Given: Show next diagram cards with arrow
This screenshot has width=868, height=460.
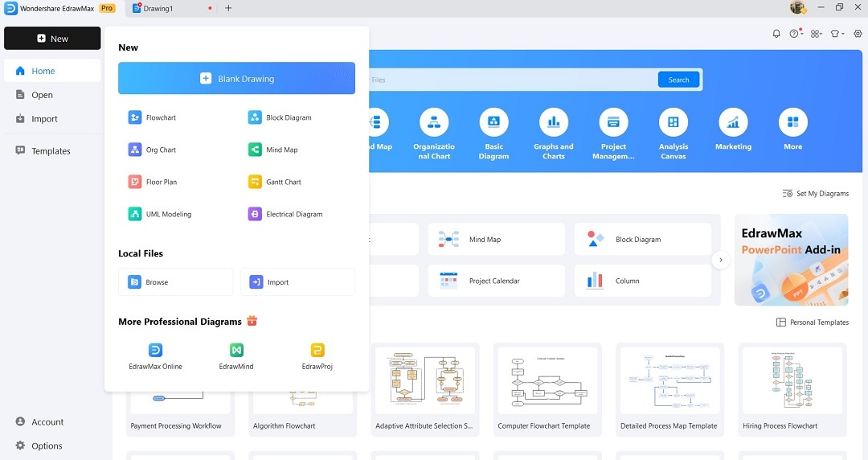Looking at the screenshot, I should pyautogui.click(x=721, y=260).
